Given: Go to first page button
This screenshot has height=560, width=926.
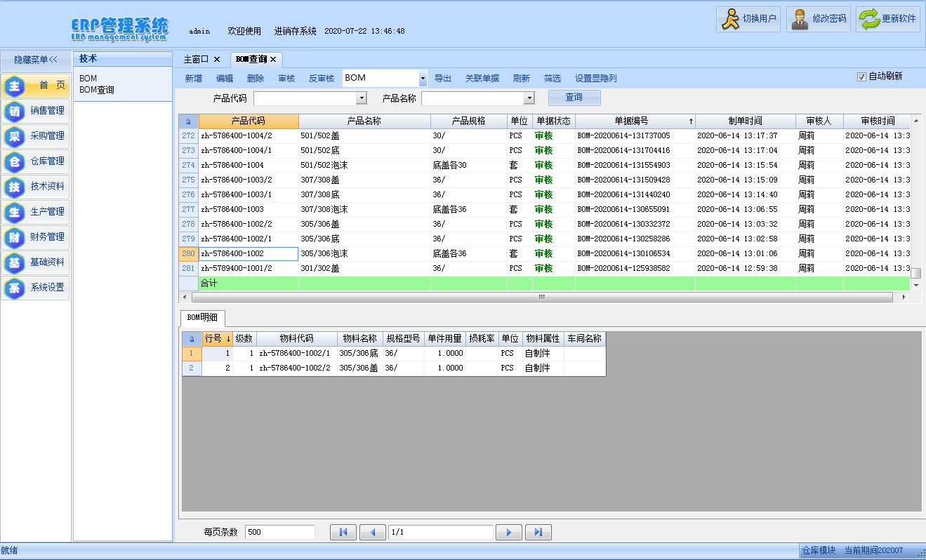Looking at the screenshot, I should (343, 532).
